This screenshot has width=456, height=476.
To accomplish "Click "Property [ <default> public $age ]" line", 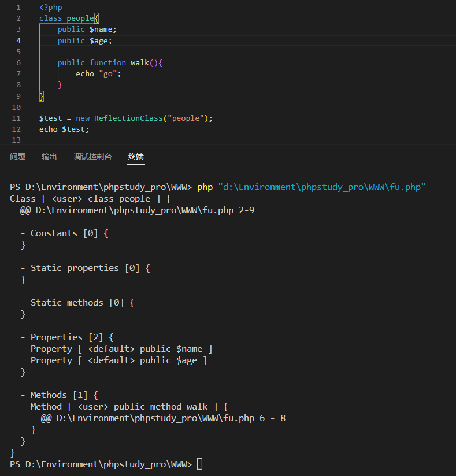I will click(119, 360).
